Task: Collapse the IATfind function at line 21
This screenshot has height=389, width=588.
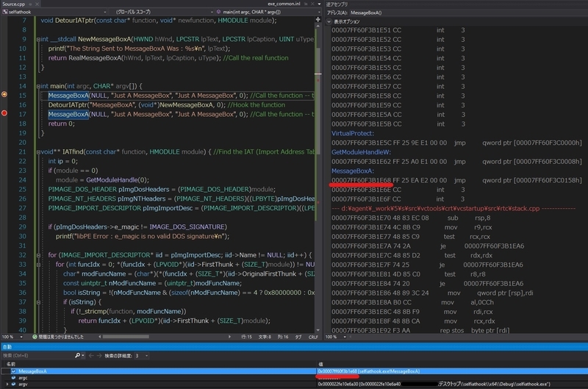Action: pyautogui.click(x=38, y=152)
